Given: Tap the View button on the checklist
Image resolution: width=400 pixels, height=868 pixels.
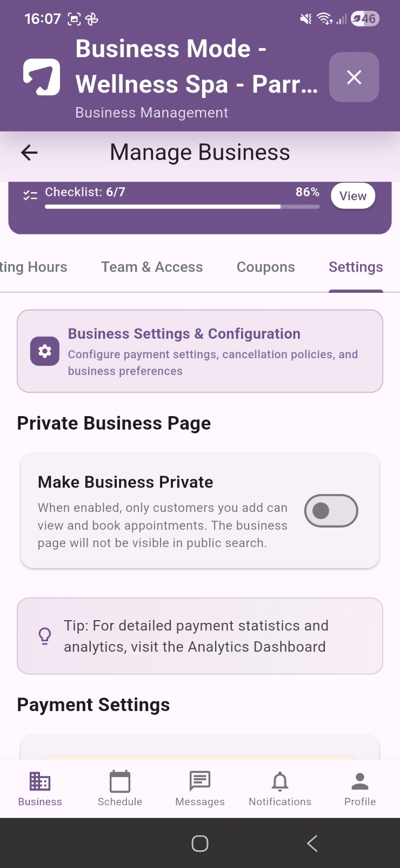Looking at the screenshot, I should 353,196.
